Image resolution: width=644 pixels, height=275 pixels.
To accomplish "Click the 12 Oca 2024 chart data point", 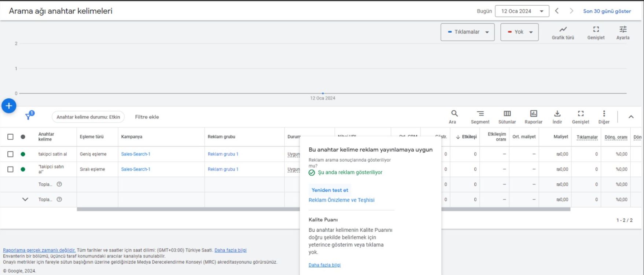I will [323, 93].
